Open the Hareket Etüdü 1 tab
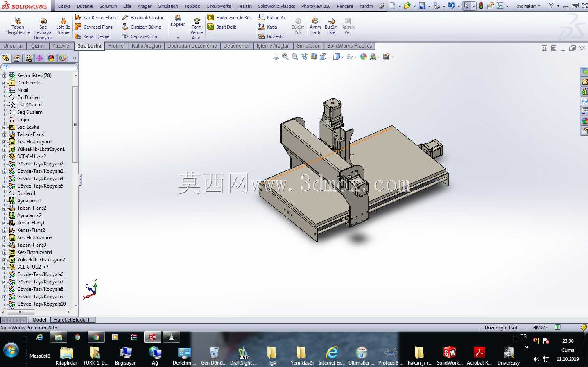Image resolution: width=588 pixels, height=367 pixels. [72, 320]
